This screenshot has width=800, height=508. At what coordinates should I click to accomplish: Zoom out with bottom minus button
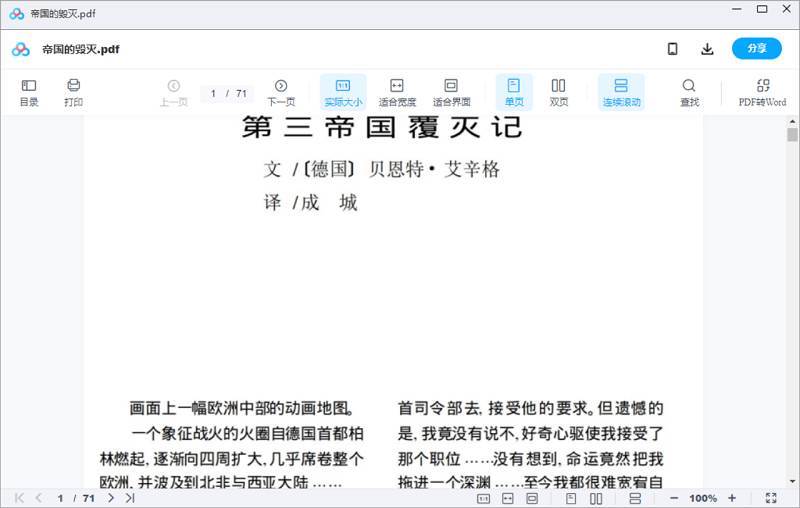pyautogui.click(x=674, y=498)
